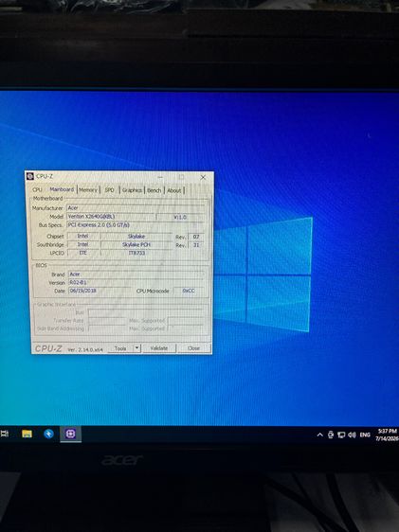
Task: Switch to the CPU tab
Action: pos(37,189)
